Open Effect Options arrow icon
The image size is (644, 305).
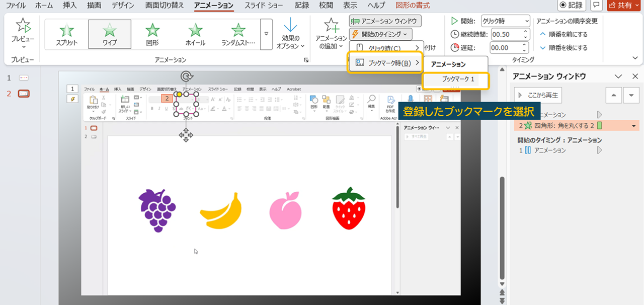(290, 27)
